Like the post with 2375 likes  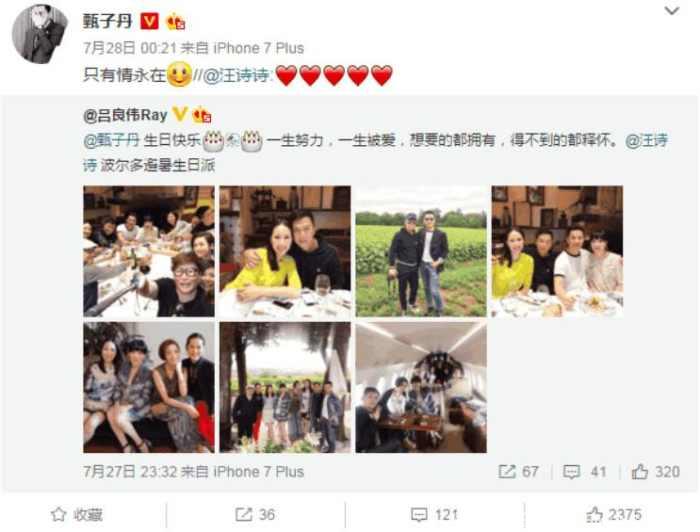[x=614, y=515]
